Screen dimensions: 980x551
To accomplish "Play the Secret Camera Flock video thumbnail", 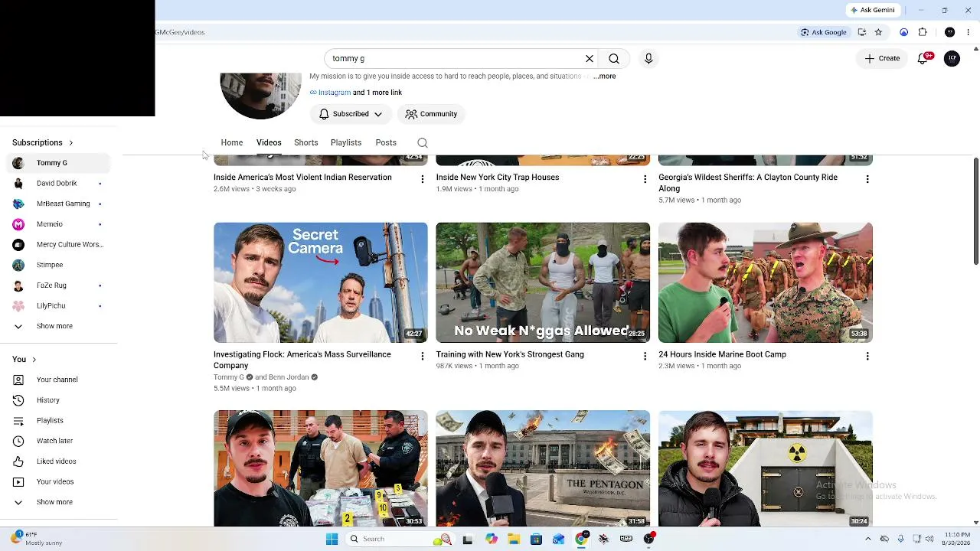I will pos(321,282).
